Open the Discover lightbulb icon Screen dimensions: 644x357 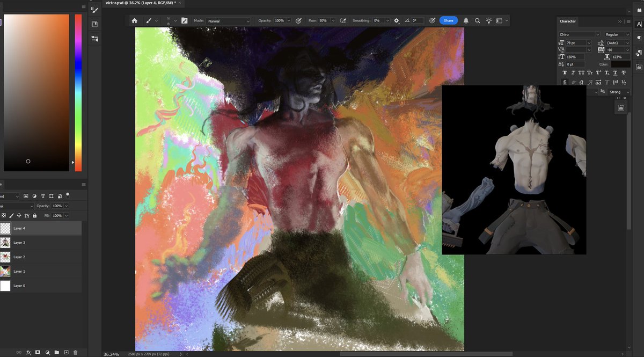489,21
